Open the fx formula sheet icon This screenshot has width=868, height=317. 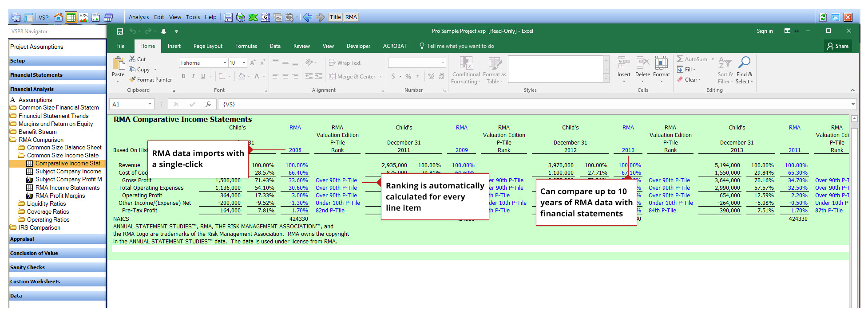[x=266, y=17]
